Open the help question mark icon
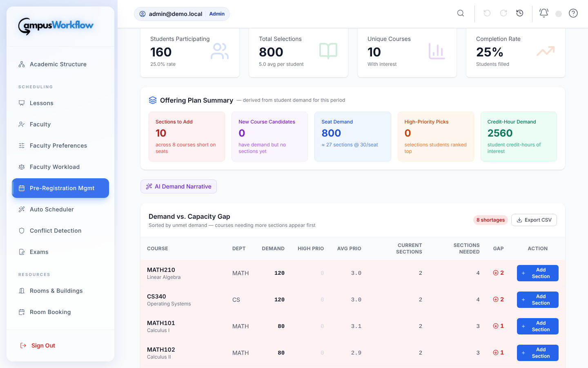This screenshot has height=368, width=588. click(x=573, y=13)
